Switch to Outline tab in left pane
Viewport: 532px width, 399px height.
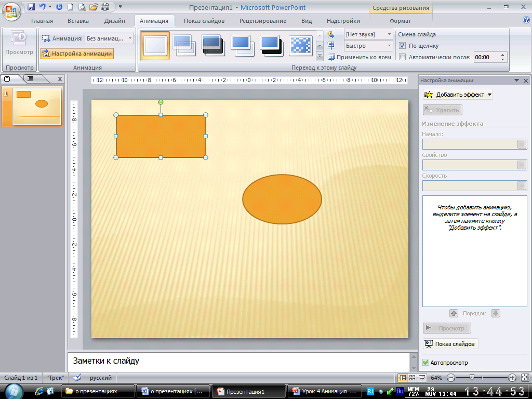pyautogui.click(x=31, y=79)
